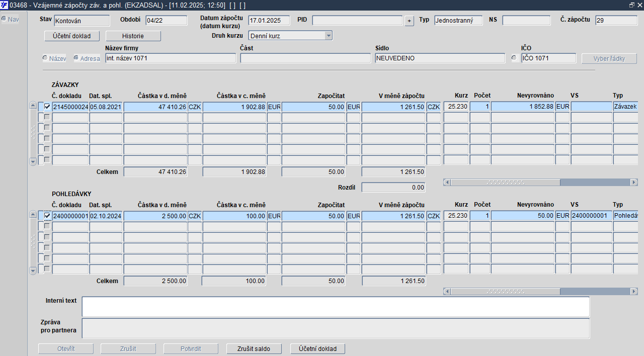Uncheck the checkbox for document 2145000024
The width and height of the screenshot is (644, 356).
point(47,106)
